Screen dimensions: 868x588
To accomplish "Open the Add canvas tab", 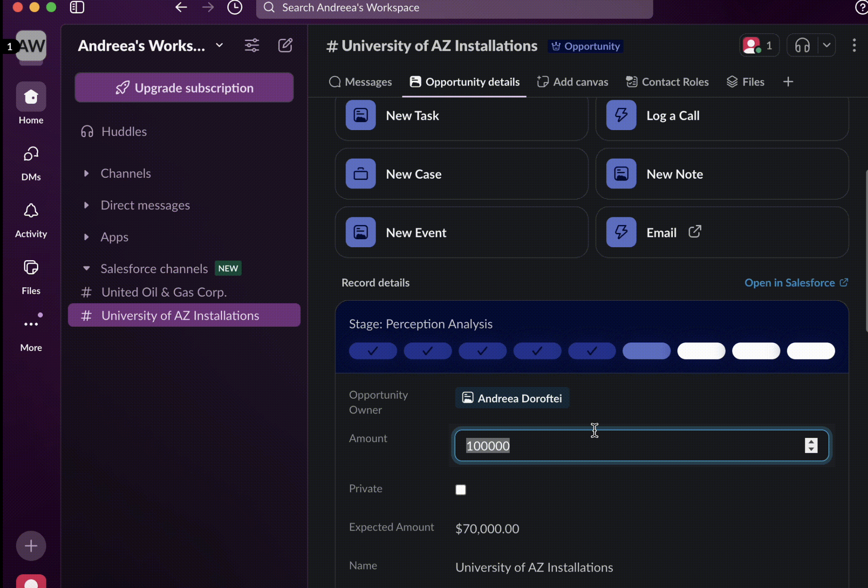I will 572,82.
